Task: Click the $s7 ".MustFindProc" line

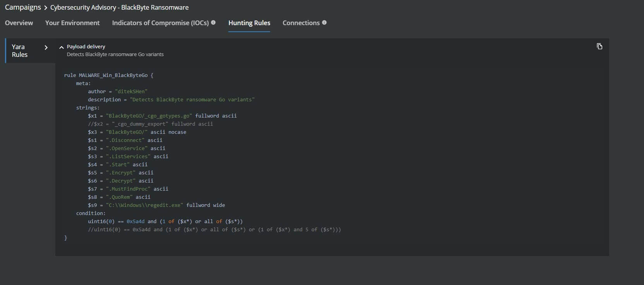Action: 128,189
